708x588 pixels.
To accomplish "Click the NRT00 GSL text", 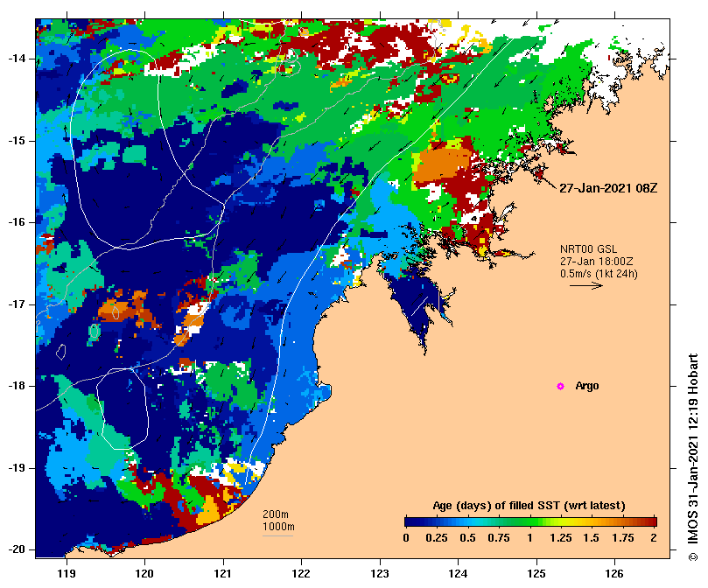I will click(x=588, y=249).
